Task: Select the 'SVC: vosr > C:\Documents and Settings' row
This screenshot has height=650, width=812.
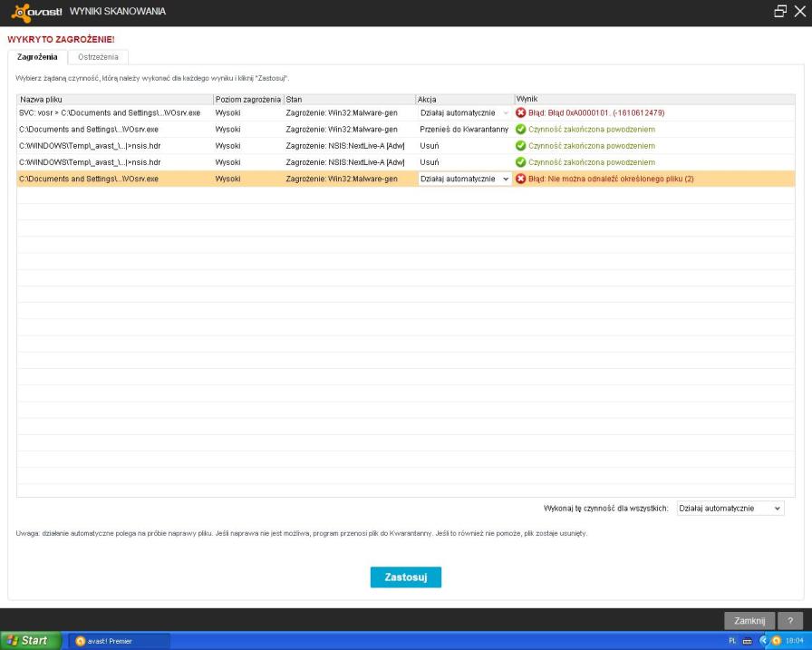Action: (x=406, y=113)
